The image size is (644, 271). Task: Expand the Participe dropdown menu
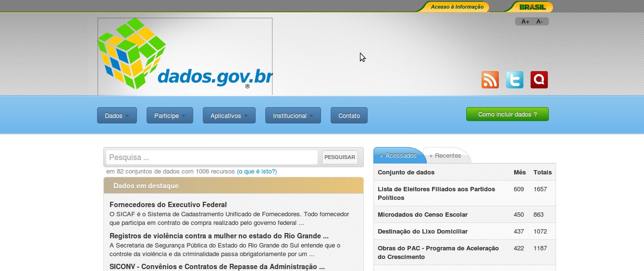tap(170, 115)
